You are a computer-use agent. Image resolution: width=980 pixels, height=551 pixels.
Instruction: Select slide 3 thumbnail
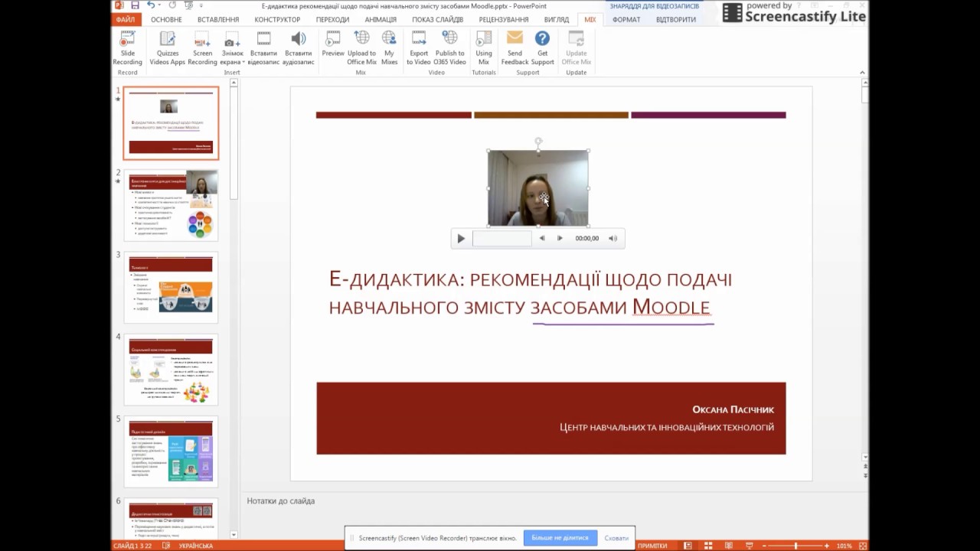171,288
